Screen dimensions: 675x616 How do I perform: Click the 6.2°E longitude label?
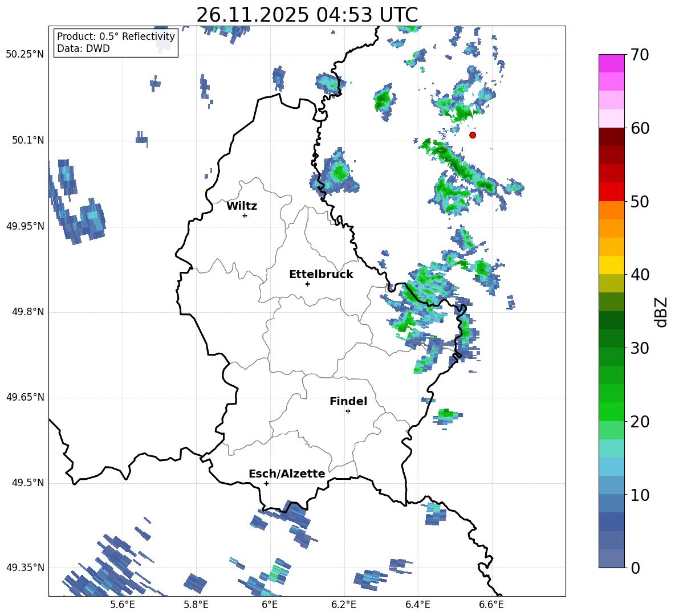(x=344, y=605)
